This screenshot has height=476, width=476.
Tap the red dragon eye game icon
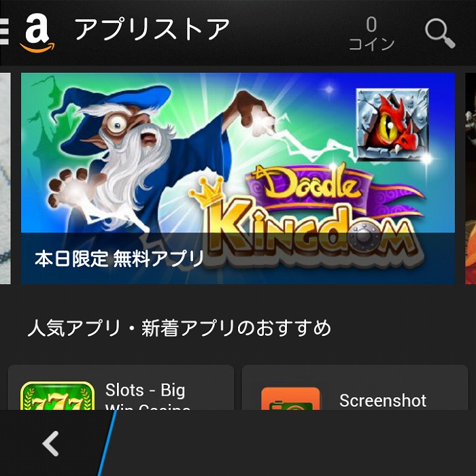click(392, 124)
